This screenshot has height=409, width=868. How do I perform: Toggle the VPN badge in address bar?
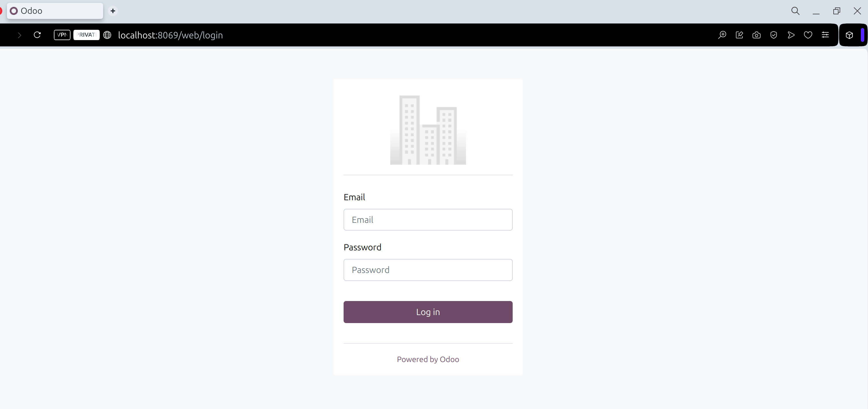tap(62, 35)
